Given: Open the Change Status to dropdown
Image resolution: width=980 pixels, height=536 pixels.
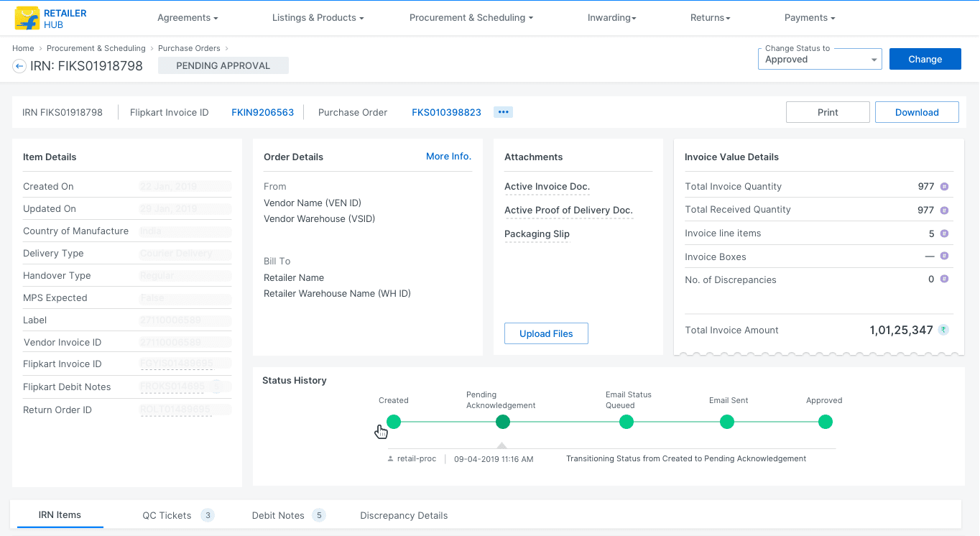Looking at the screenshot, I should (x=820, y=59).
